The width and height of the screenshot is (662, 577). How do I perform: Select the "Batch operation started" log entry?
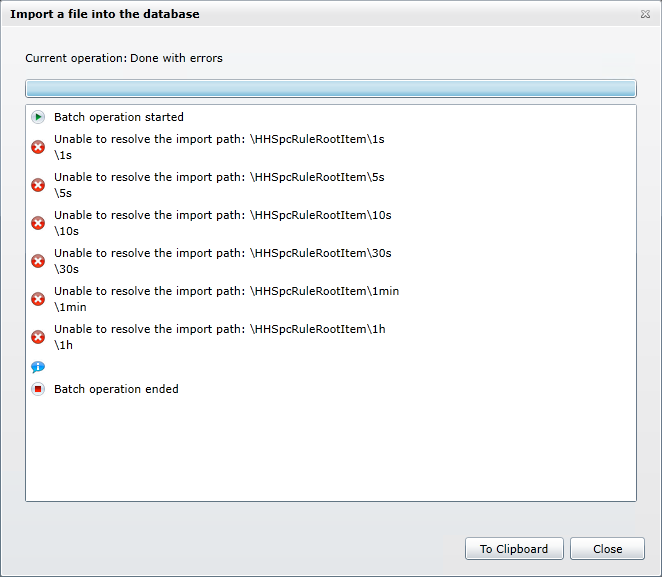[118, 117]
